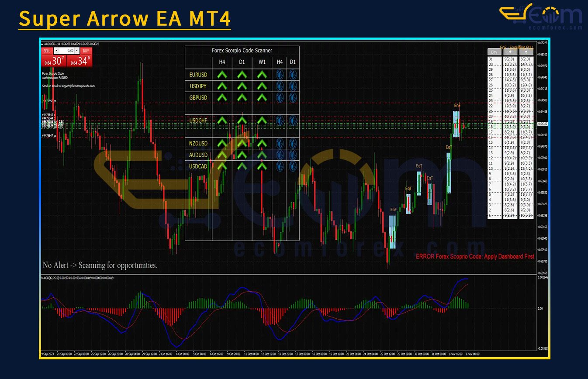Select the USDCAD pair label in the scanner
Viewport: 588px width, 379px height.
(198, 166)
